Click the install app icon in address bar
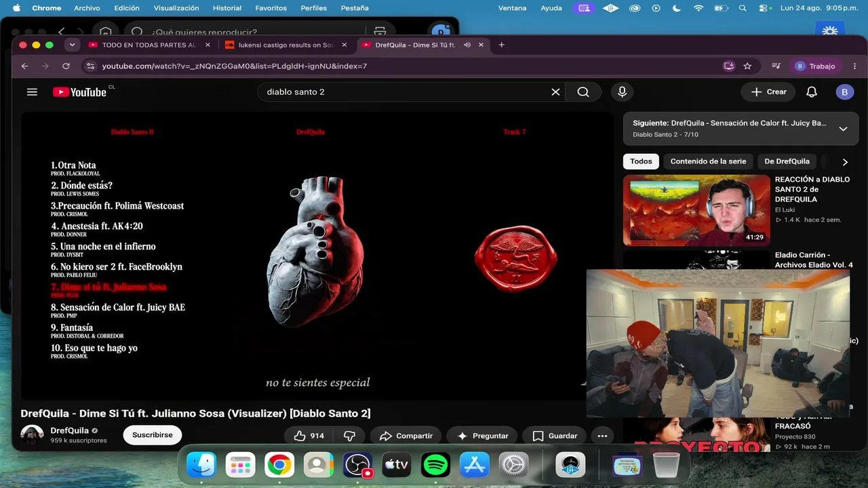This screenshot has height=488, width=868. pos(729,66)
